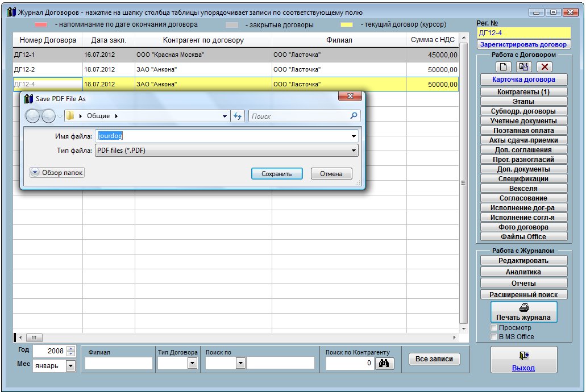Toggle the В MS Office checkbox
The image size is (586, 392).
tap(493, 336)
